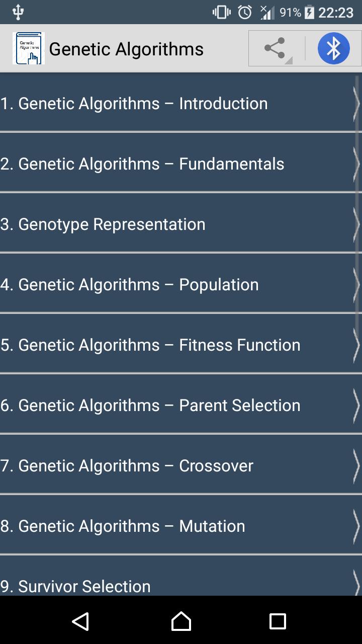Open chapter 6 Parent Selection
Viewport: 362px width, 644px height.
(150, 406)
